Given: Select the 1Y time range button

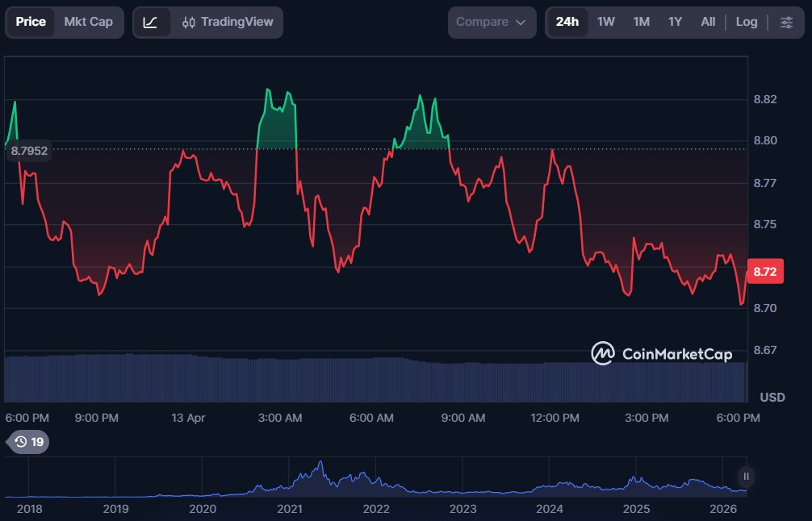Looking at the screenshot, I should [674, 22].
